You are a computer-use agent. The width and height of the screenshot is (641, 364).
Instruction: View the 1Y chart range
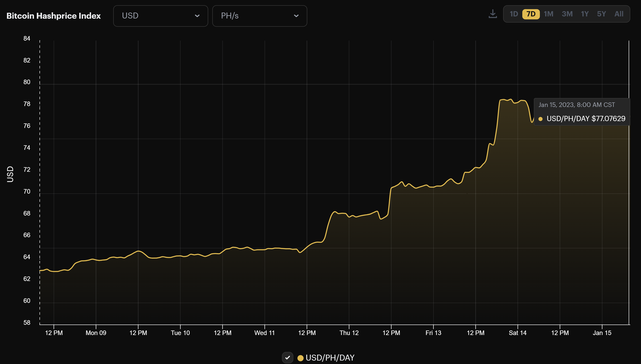(x=585, y=14)
